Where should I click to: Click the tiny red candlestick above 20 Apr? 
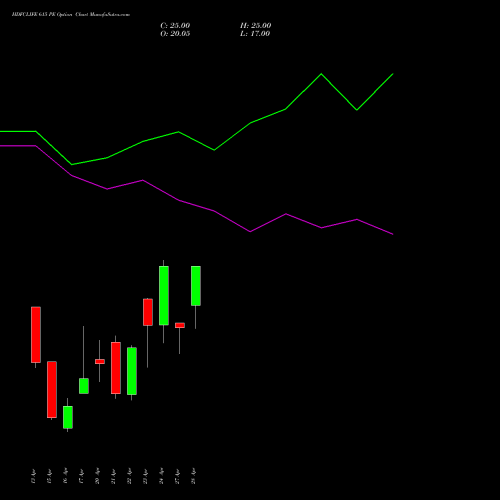coord(100,361)
